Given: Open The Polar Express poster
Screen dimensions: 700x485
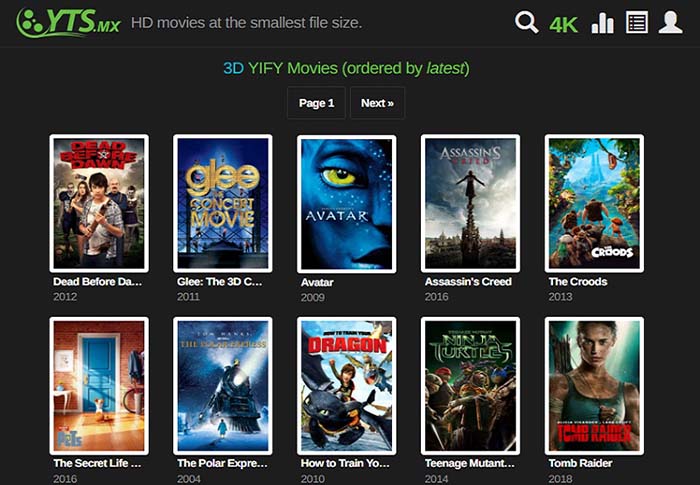Looking at the screenshot, I should pyautogui.click(x=223, y=386).
